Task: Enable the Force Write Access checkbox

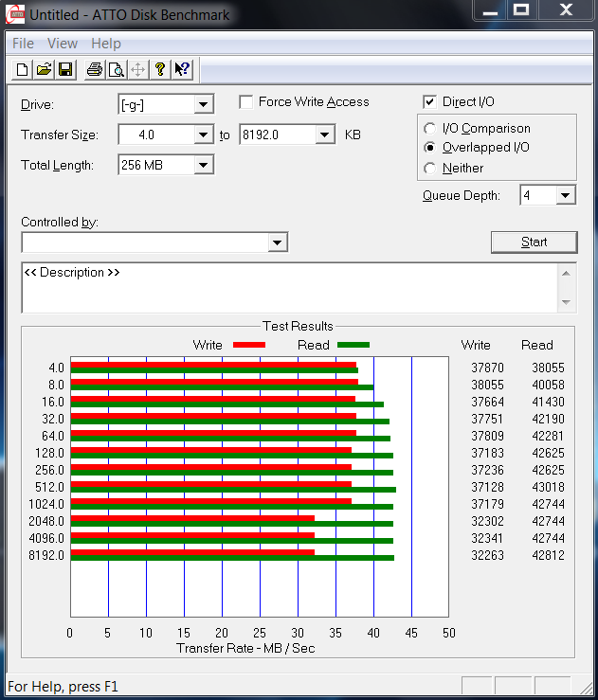Action: click(x=246, y=102)
